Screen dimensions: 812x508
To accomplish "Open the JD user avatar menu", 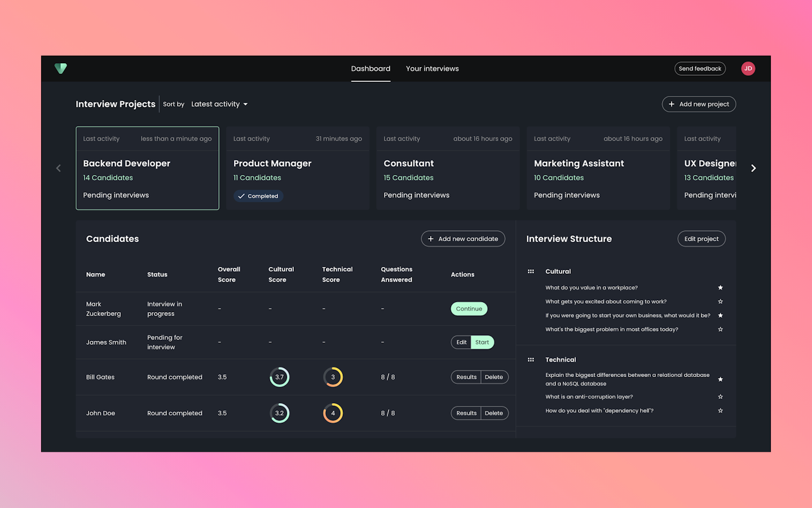I will click(x=748, y=68).
